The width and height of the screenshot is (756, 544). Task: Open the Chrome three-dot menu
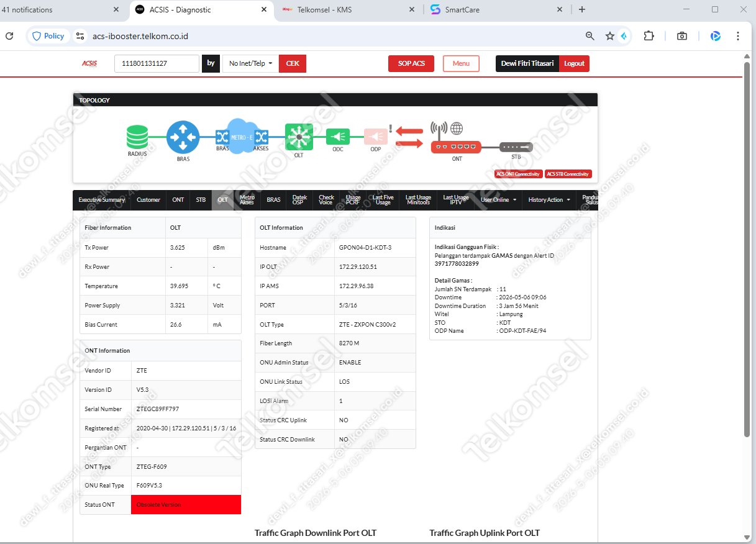coord(738,36)
